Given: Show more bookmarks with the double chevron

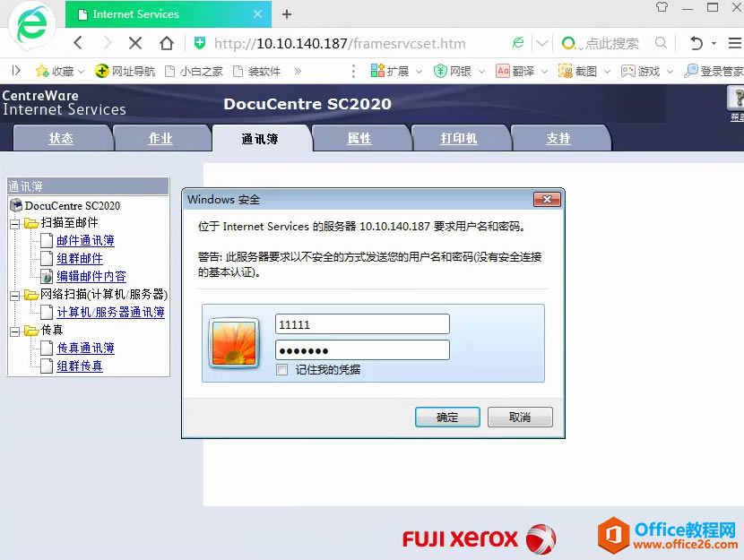Looking at the screenshot, I should [x=298, y=71].
